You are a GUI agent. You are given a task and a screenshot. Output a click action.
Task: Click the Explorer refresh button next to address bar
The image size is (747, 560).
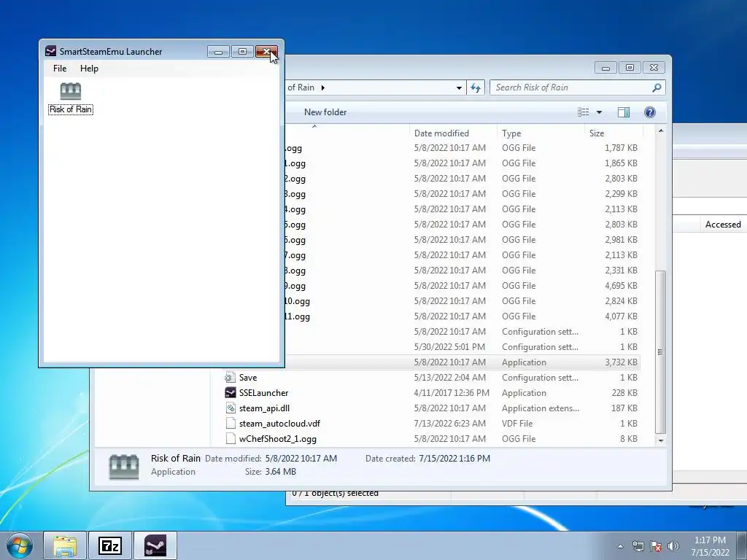pyautogui.click(x=476, y=87)
